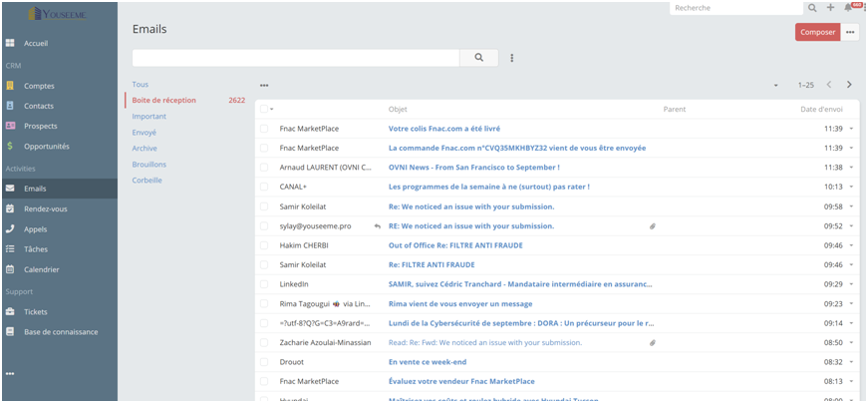Open the vertical three-dot search options menu
The width and height of the screenshot is (868, 403).
tap(512, 58)
